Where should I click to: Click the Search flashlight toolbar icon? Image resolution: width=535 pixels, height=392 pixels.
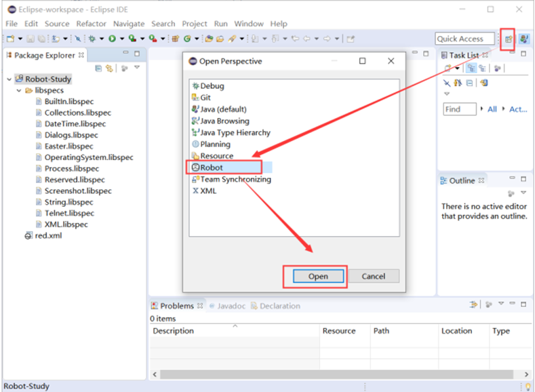[x=232, y=39]
